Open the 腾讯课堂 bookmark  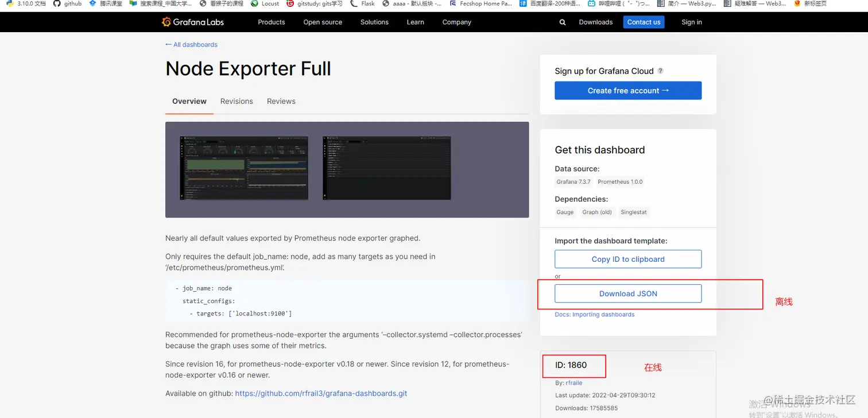(x=106, y=3)
